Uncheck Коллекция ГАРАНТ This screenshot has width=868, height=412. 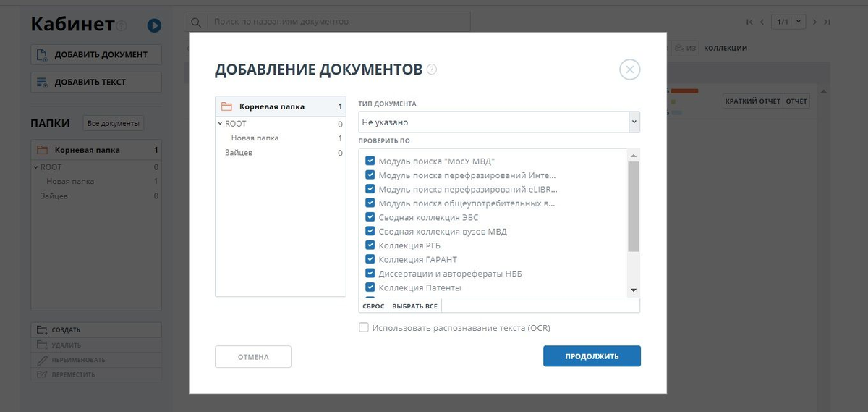pos(370,259)
